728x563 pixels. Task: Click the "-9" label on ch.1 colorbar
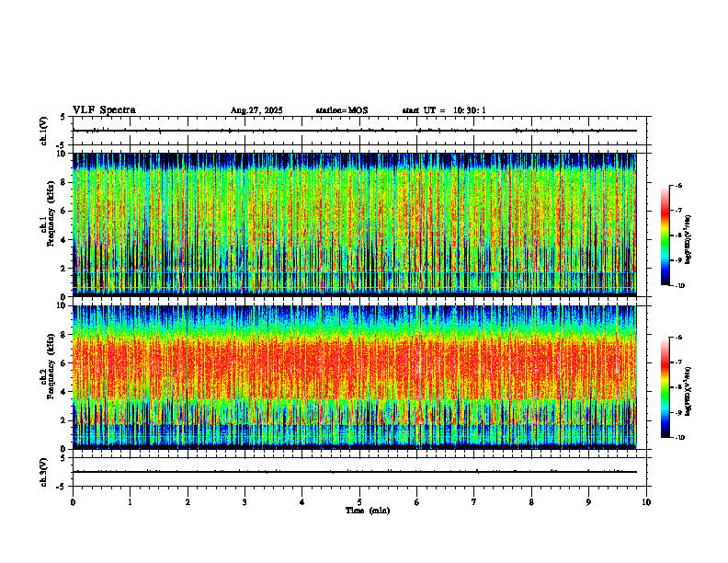tap(678, 260)
